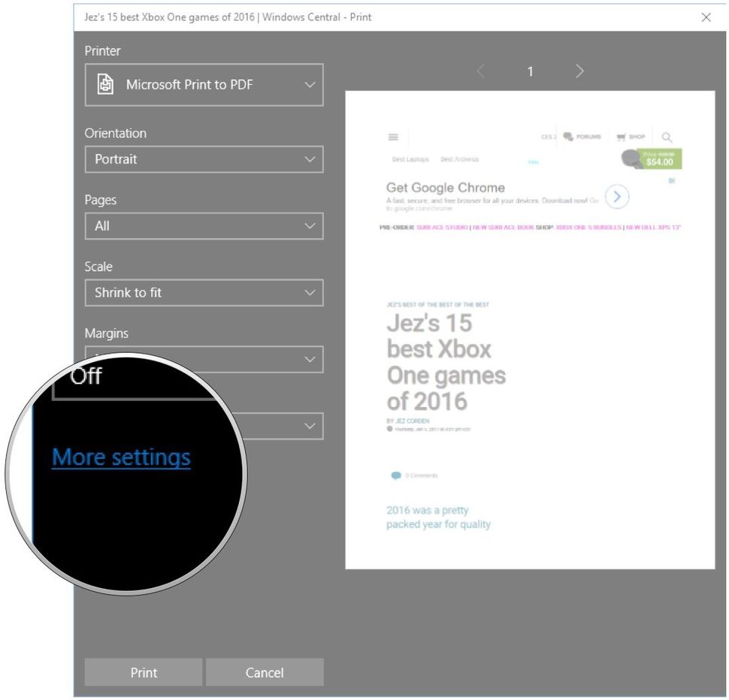
Task: Open the hamburger menu in the page preview
Action: pyautogui.click(x=392, y=137)
